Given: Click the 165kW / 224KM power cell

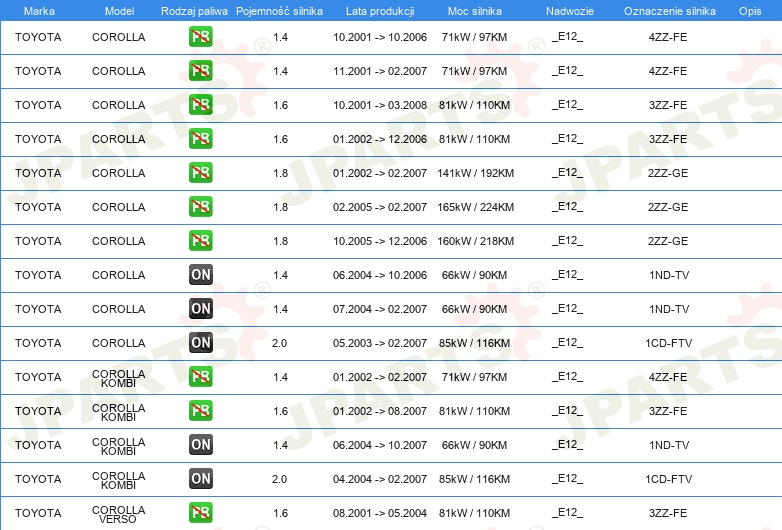Looking at the screenshot, I should click(475, 207).
